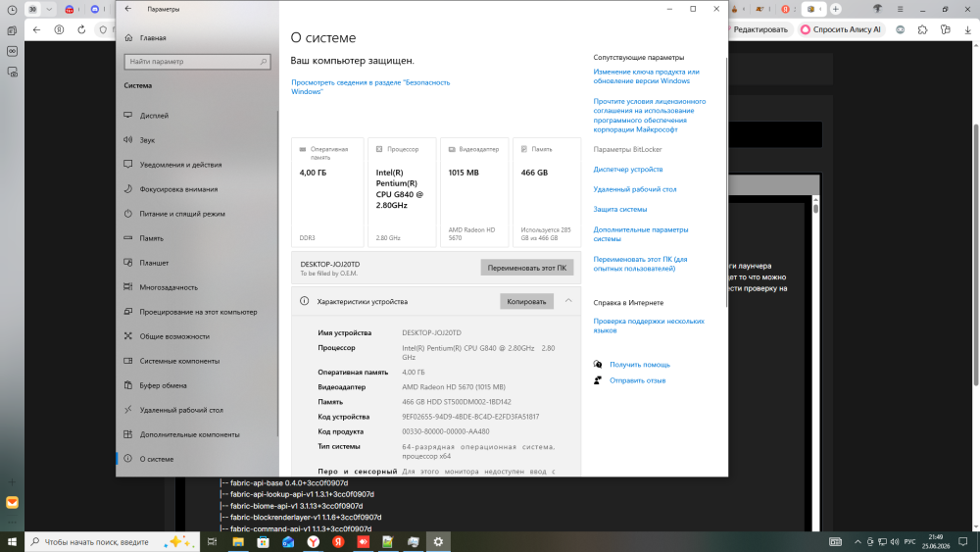
Task: Open the notification center on taskbar
Action: click(963, 542)
